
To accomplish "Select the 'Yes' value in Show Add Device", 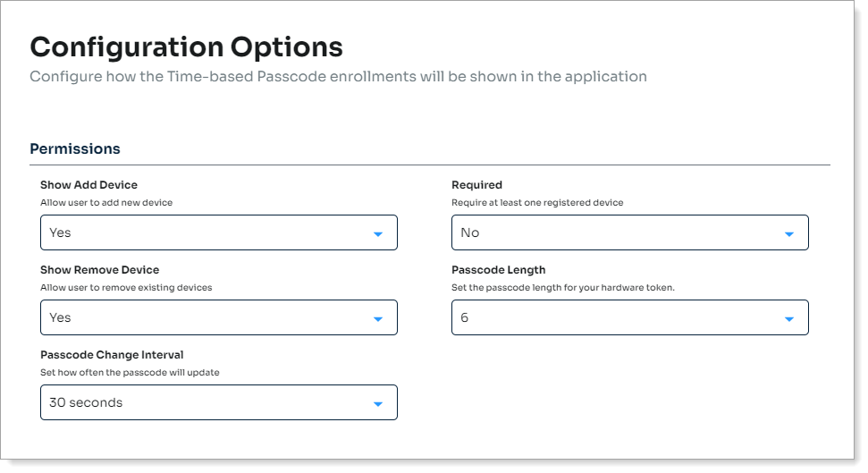I will (x=61, y=232).
